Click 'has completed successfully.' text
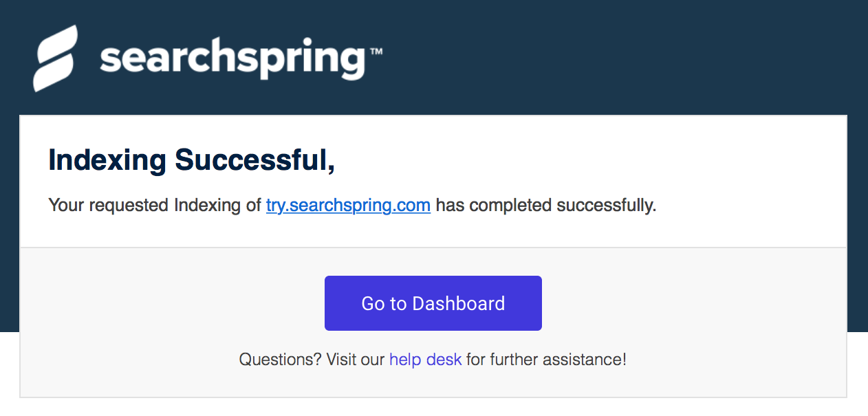Image resolution: width=868 pixels, height=416 pixels. tap(546, 205)
